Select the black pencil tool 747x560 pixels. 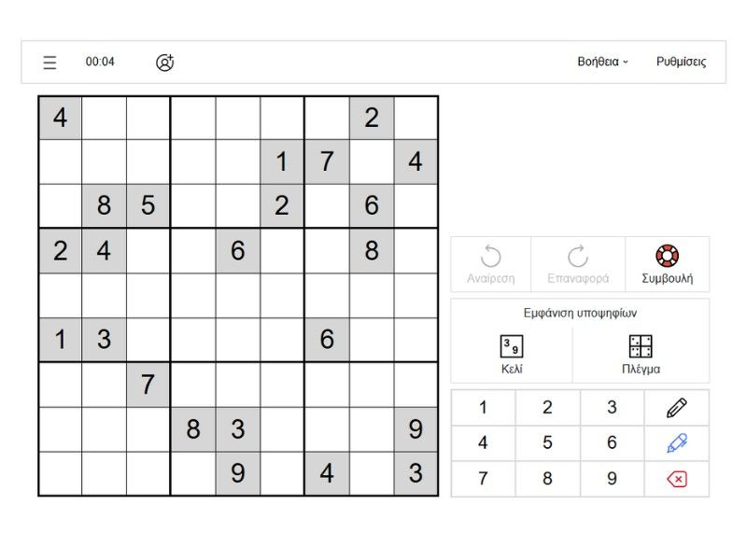coord(677,407)
